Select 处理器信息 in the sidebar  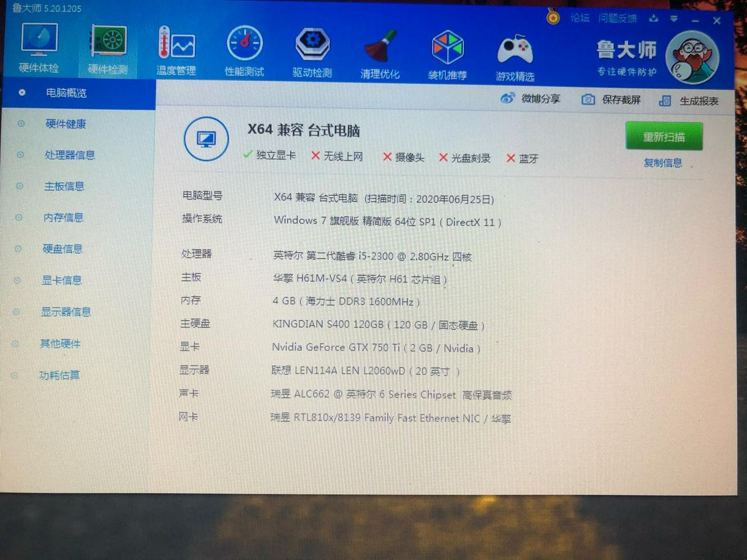70,155
